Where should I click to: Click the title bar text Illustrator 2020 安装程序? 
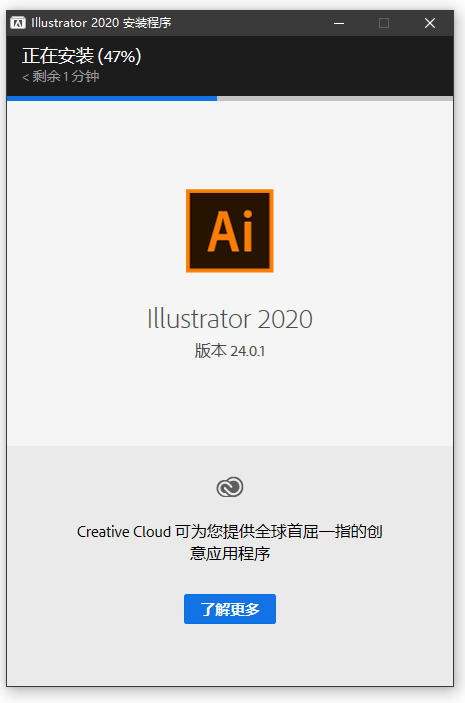coord(101,23)
